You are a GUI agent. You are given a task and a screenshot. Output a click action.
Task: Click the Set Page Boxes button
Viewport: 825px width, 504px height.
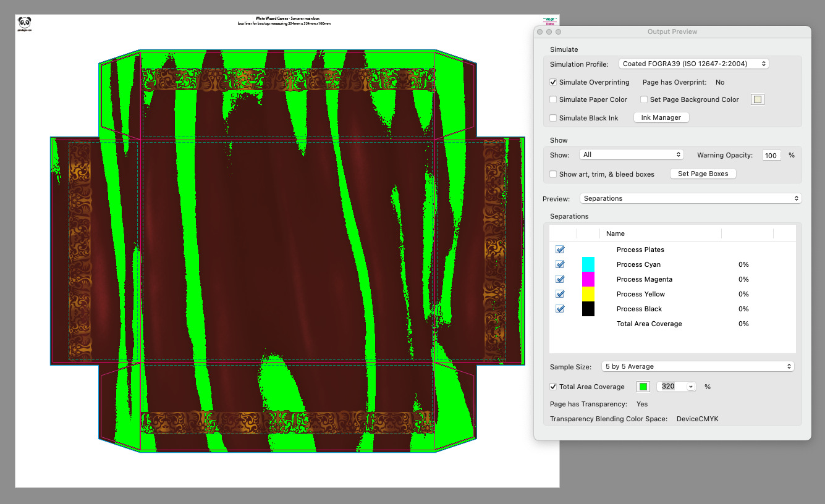click(x=703, y=174)
